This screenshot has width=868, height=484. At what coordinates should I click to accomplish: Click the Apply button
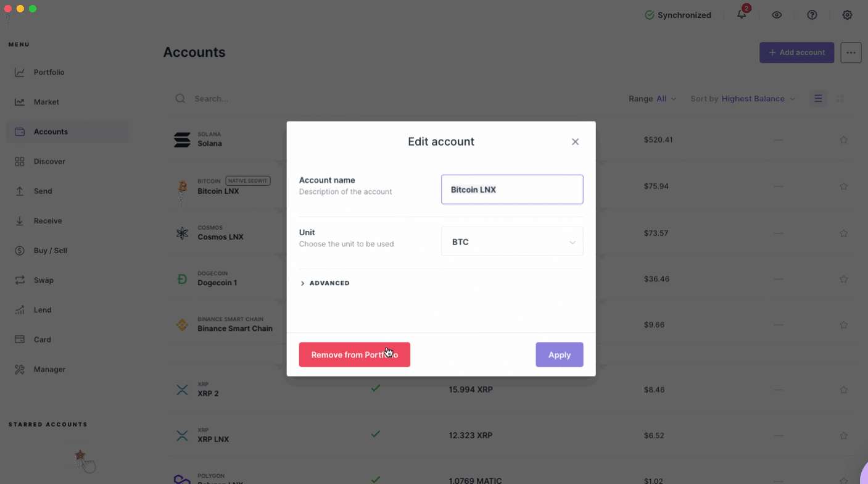click(x=559, y=355)
